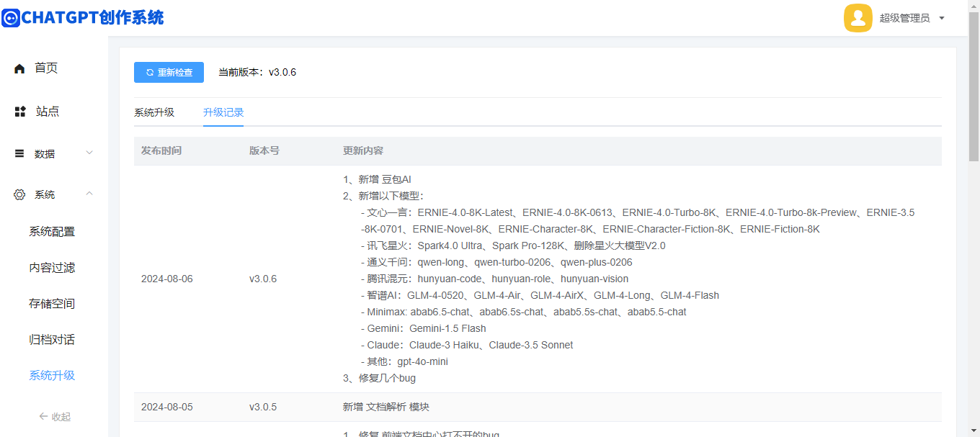Click the grid icon beside 站点
The image size is (980, 437).
click(x=20, y=112)
